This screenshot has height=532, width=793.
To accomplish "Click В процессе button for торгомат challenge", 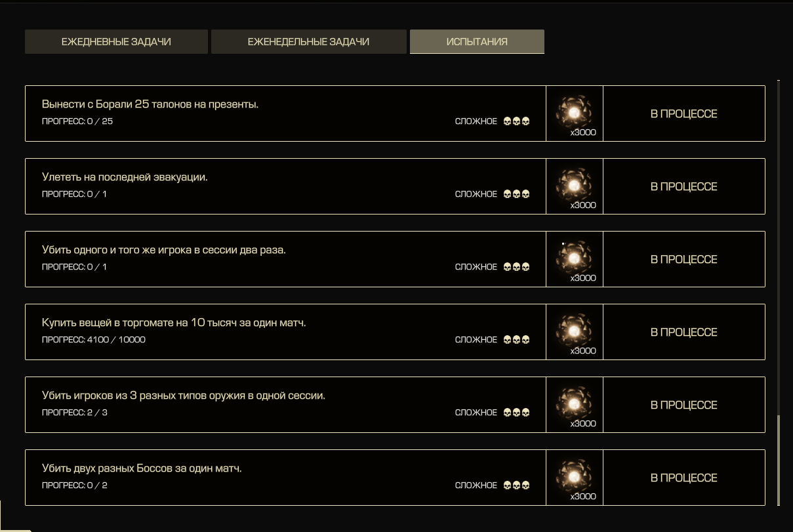I will point(683,332).
